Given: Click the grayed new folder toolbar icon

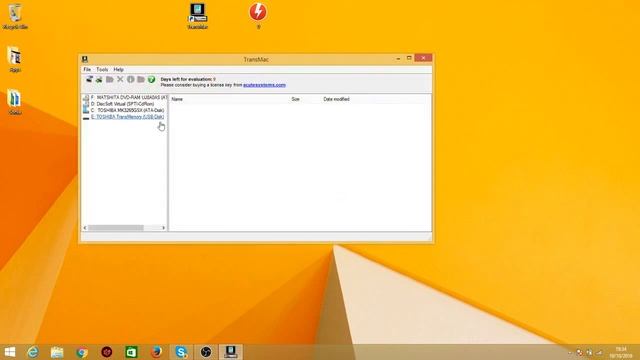Looking at the screenshot, I should [x=109, y=79].
